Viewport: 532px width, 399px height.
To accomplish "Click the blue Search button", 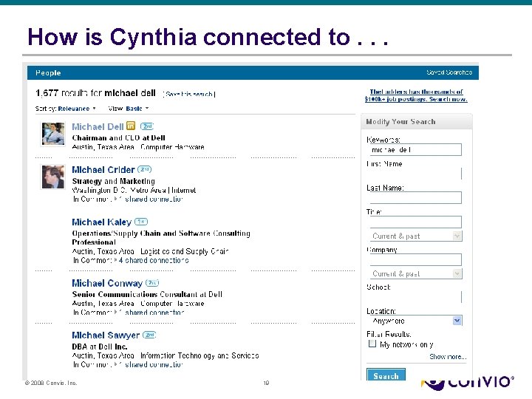I will pyautogui.click(x=386, y=375).
